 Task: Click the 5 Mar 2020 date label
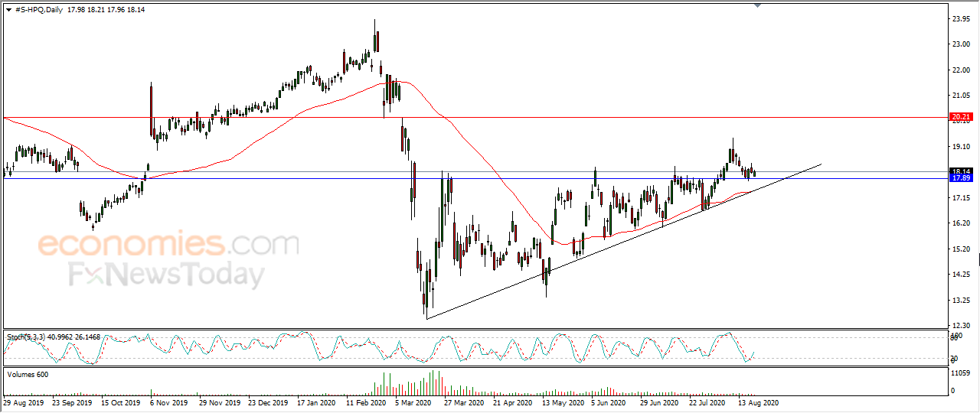(x=413, y=402)
